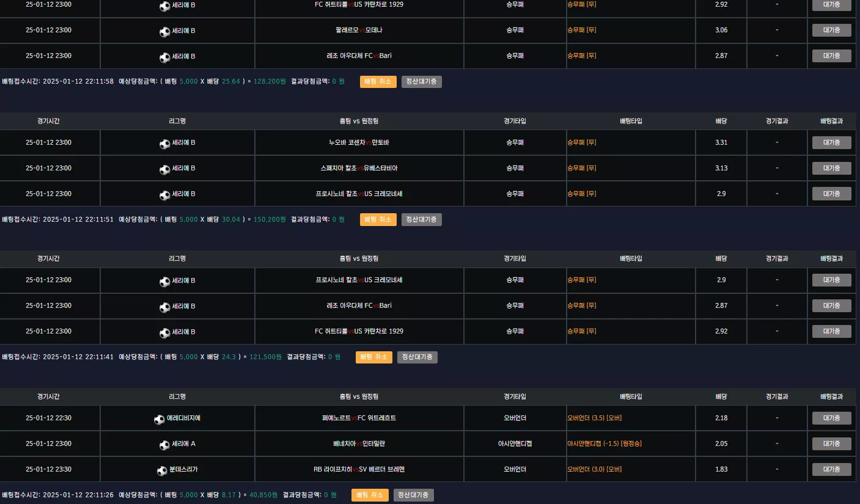
Task: Click soccer ball icon beside 누오바 코센차 match league
Action: [x=164, y=144]
